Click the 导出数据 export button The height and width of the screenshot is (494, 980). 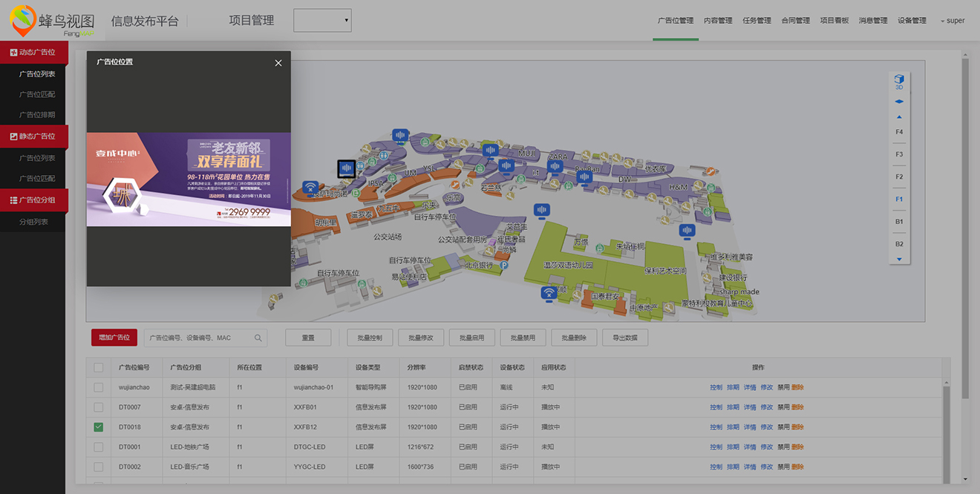coord(625,338)
